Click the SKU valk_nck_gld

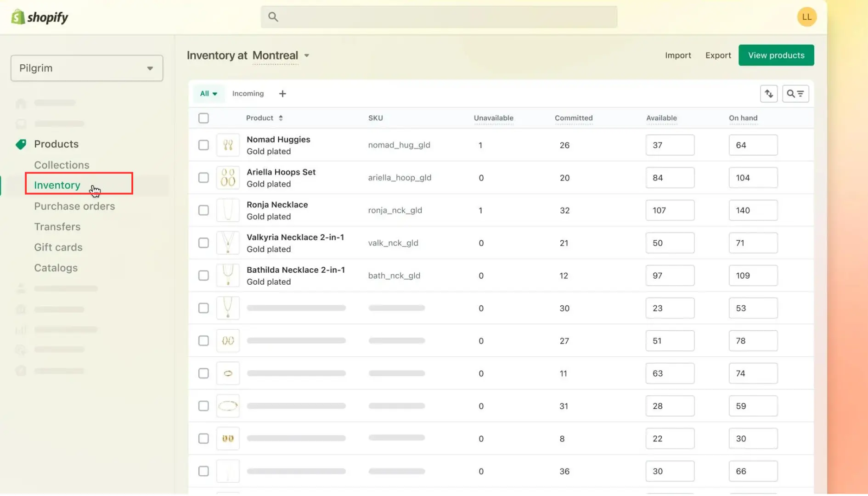[x=393, y=243]
